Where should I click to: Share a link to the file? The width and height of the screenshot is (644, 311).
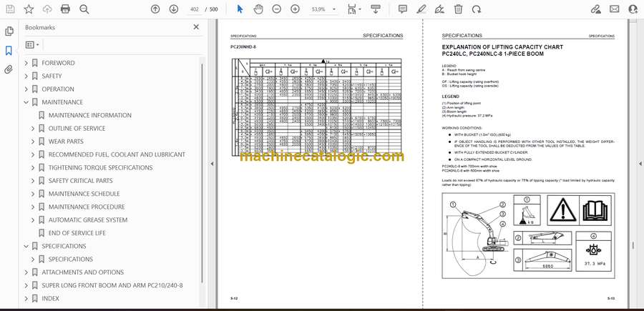[595, 9]
